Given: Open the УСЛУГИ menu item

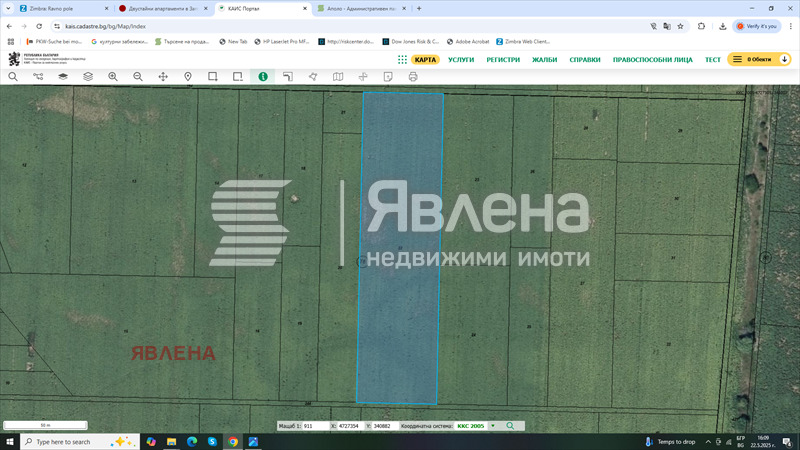Looking at the screenshot, I should 461,60.
